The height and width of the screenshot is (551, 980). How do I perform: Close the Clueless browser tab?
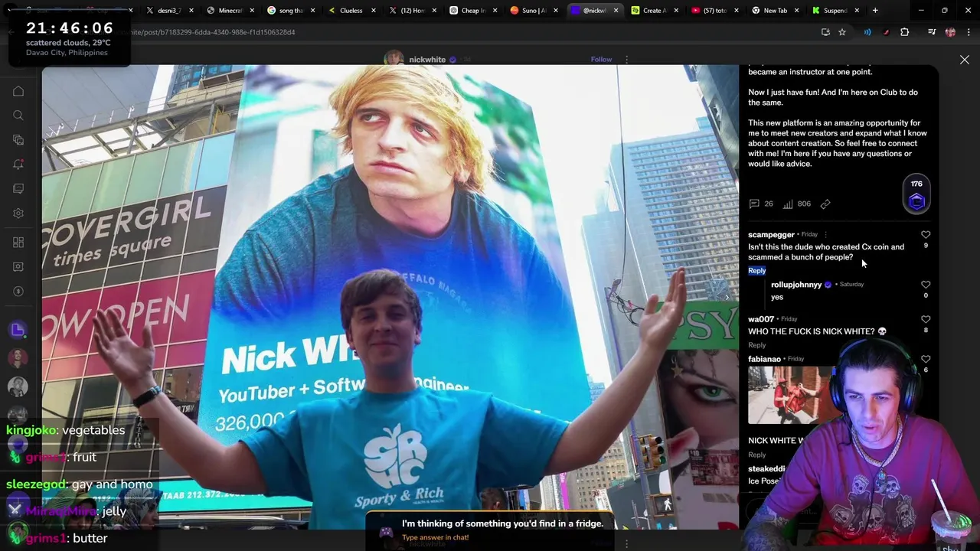(x=374, y=11)
